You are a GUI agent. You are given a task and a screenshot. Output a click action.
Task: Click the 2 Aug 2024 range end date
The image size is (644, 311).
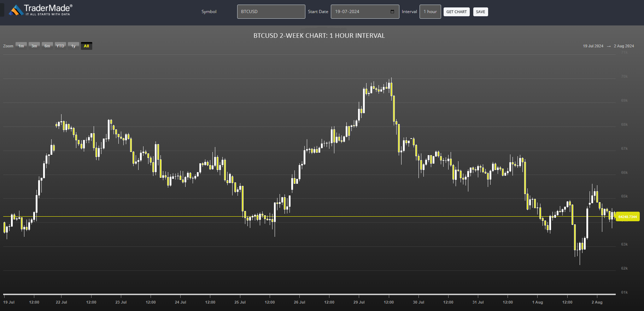click(x=624, y=46)
